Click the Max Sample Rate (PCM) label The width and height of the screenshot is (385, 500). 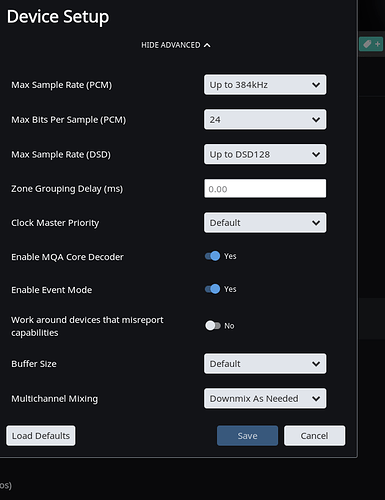(62, 85)
